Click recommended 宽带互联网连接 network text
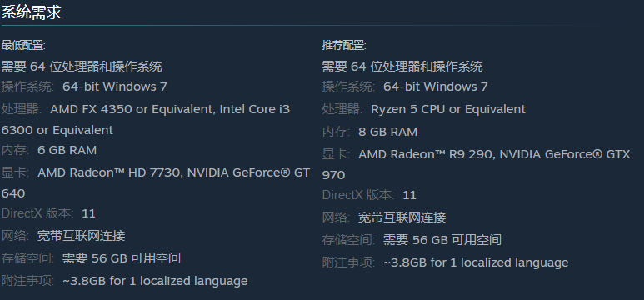The image size is (644, 300). coord(402,217)
